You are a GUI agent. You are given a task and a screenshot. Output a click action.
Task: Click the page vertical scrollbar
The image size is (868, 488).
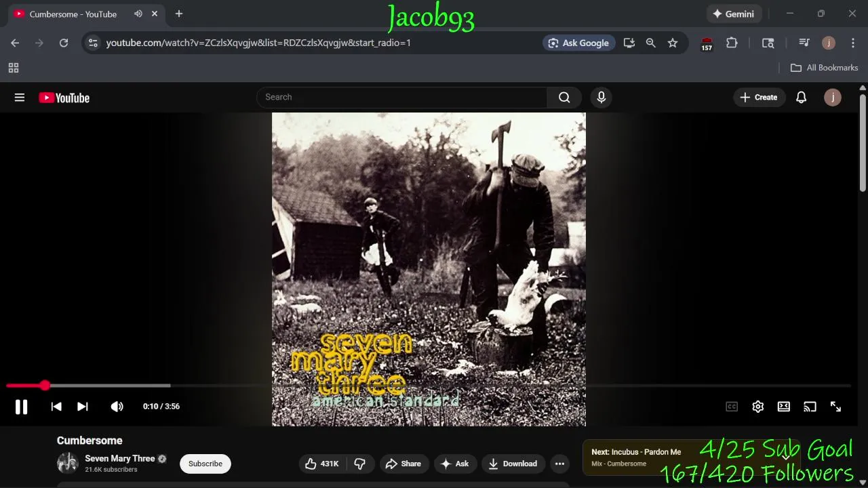[x=863, y=142]
